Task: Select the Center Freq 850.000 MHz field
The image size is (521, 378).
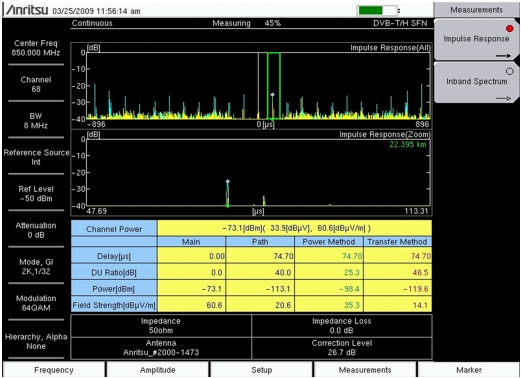Action: [x=36, y=48]
